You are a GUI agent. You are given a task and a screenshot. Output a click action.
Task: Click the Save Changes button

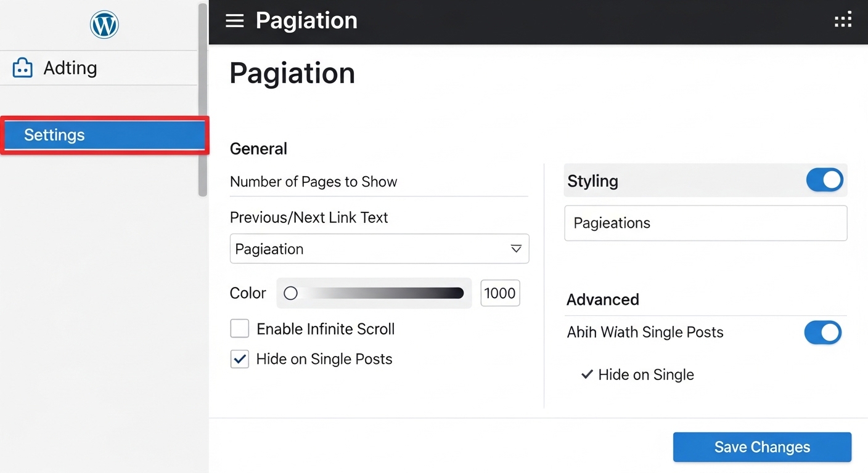point(762,447)
